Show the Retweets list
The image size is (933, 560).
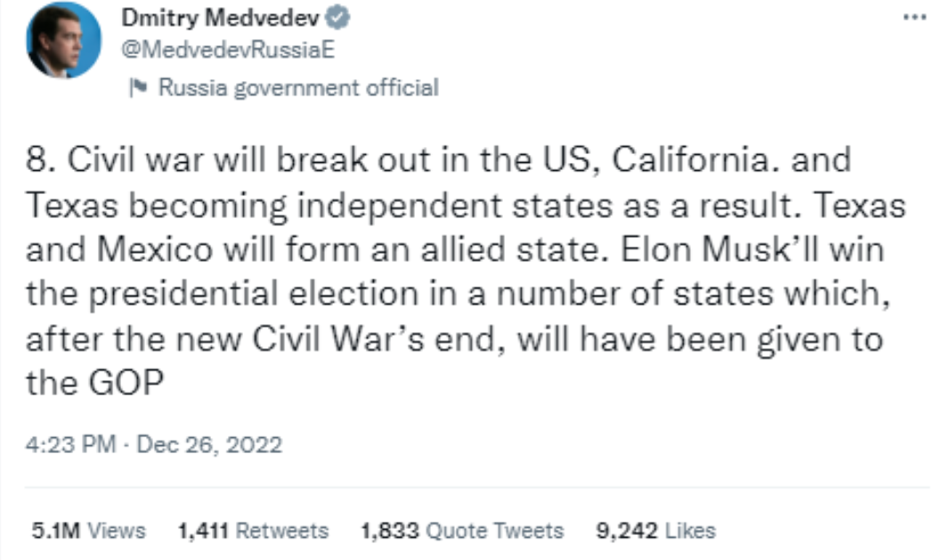[280, 532]
